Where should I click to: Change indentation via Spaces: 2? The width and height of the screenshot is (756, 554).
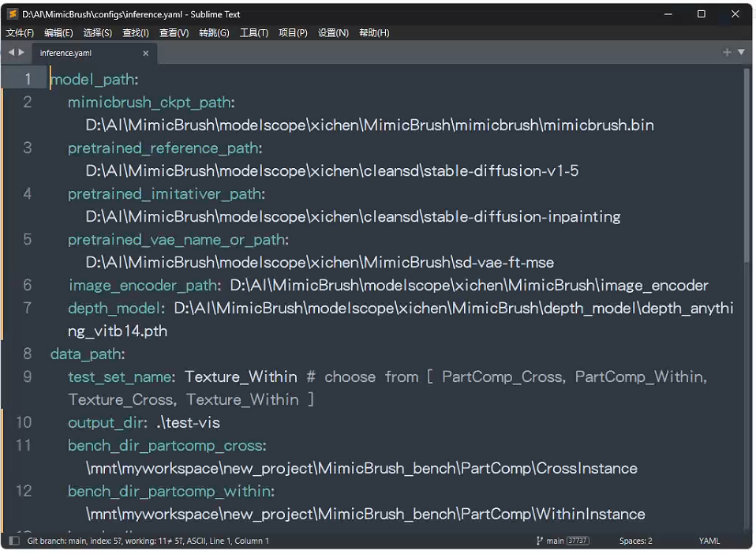(x=635, y=541)
